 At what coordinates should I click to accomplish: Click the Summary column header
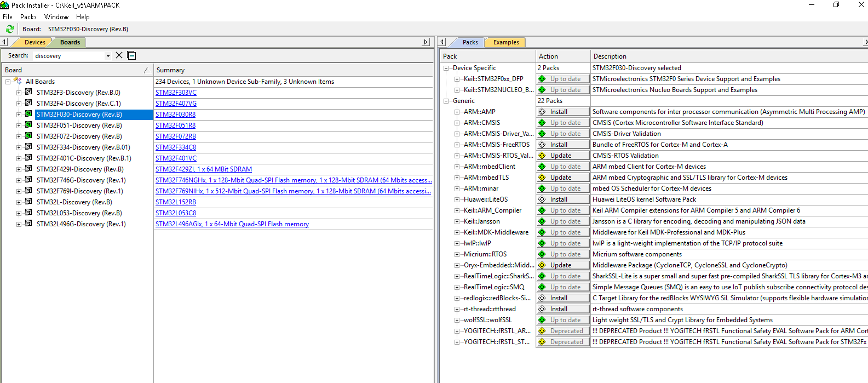[x=294, y=70]
